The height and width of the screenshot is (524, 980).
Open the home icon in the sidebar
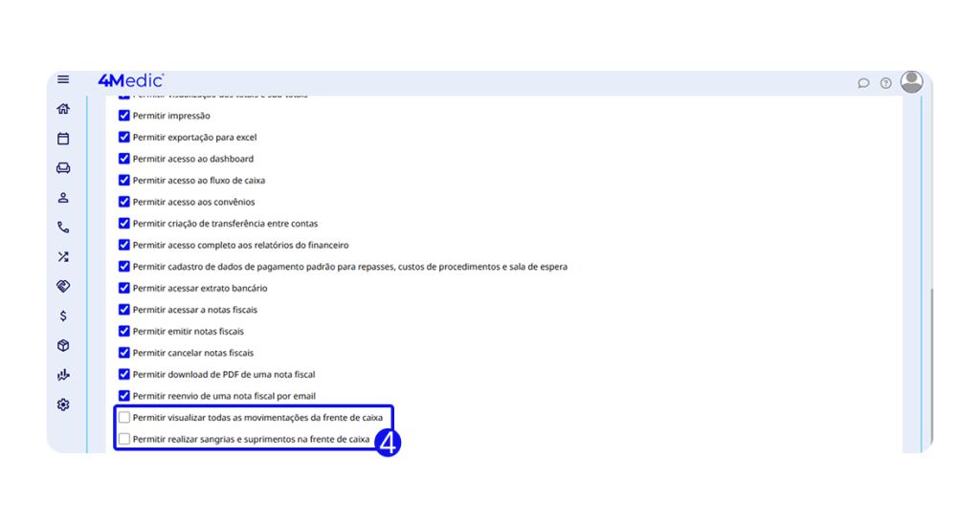coord(63,109)
